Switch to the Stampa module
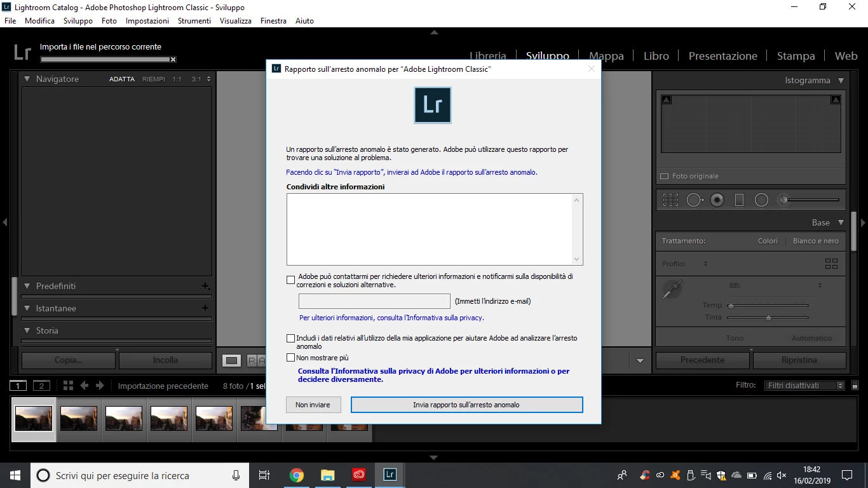868x488 pixels. point(796,56)
